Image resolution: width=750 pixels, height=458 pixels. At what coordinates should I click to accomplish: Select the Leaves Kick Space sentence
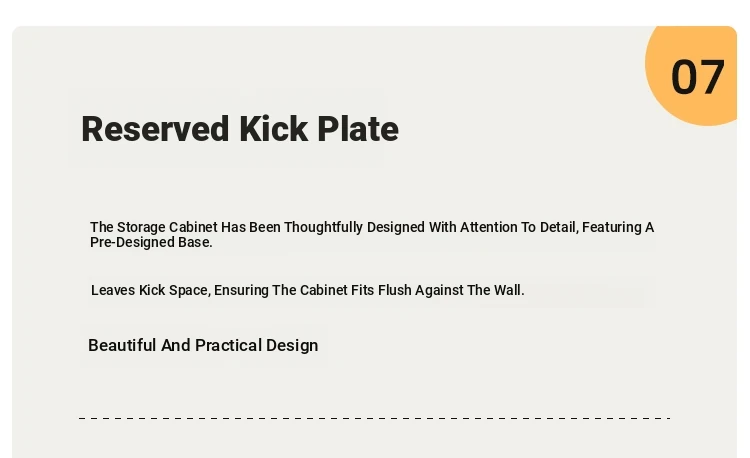(308, 290)
